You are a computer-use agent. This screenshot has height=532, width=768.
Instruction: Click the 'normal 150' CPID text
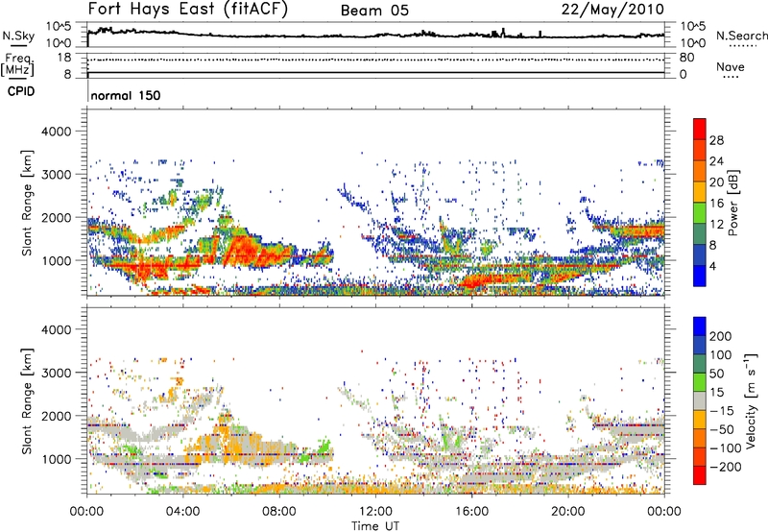(x=126, y=95)
